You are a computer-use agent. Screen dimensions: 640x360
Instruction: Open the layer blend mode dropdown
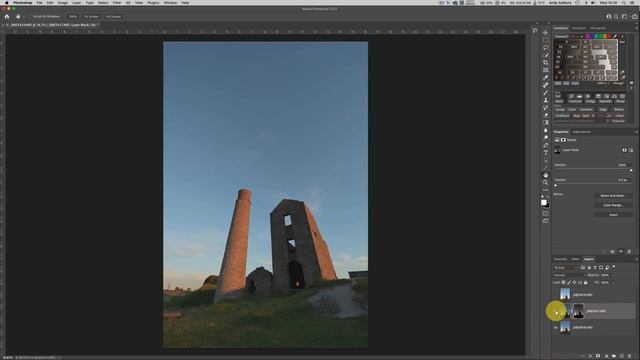click(569, 275)
